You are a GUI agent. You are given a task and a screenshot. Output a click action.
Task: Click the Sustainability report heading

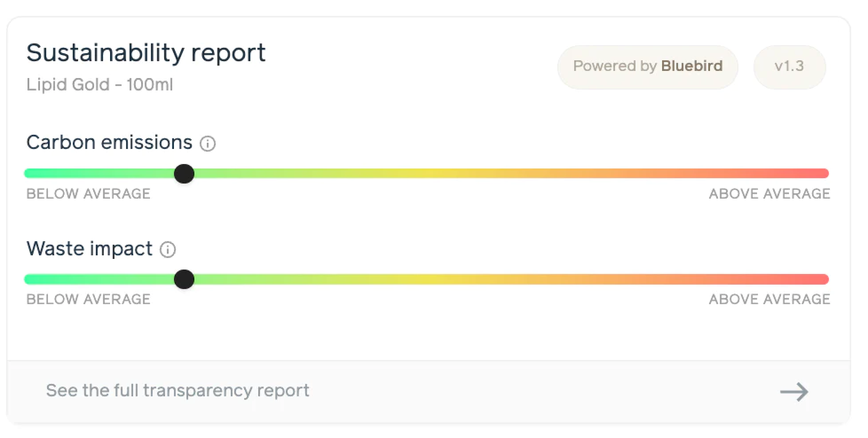(x=146, y=53)
